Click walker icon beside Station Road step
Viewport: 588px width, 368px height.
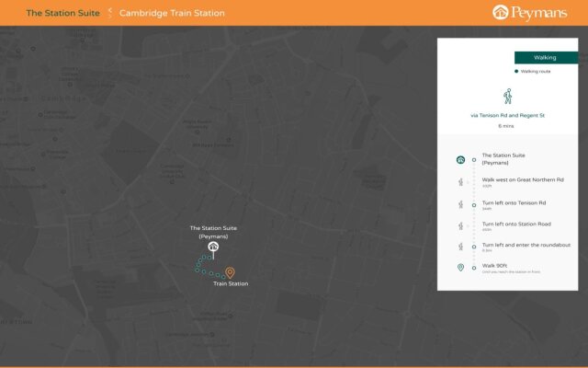pos(461,225)
